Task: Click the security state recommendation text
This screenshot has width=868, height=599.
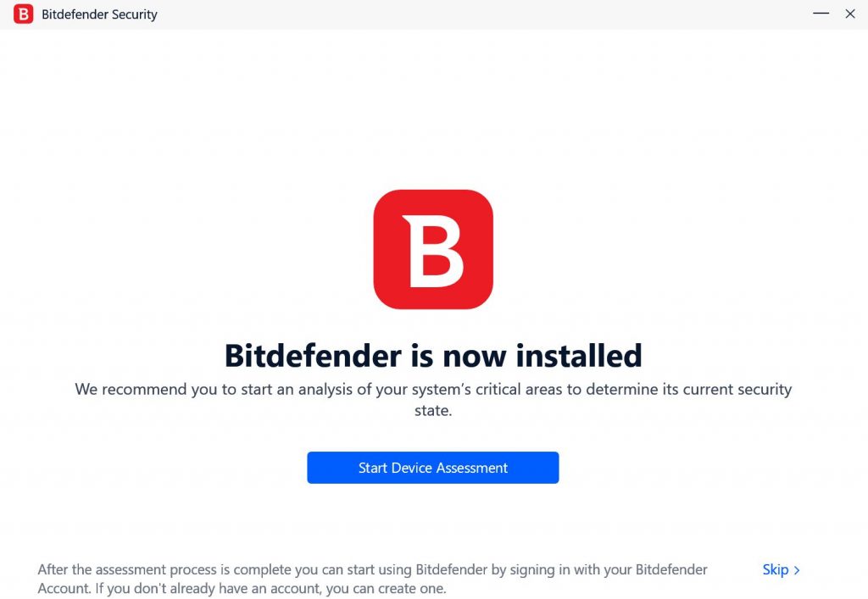Action: click(x=433, y=397)
